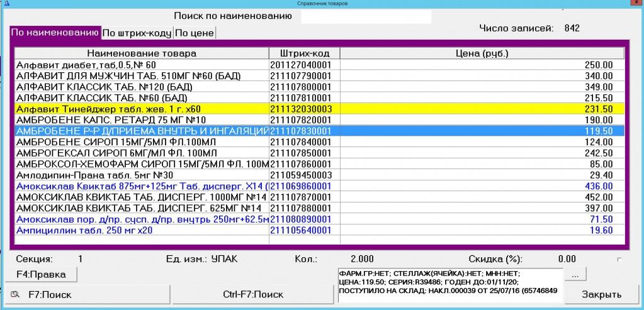
Task: Switch to the По цене tab
Action: (x=195, y=33)
